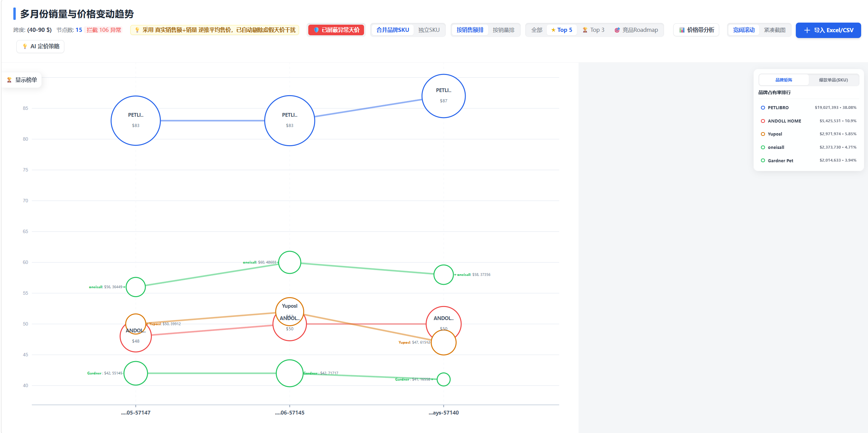Open AI 定价策略

(x=40, y=46)
